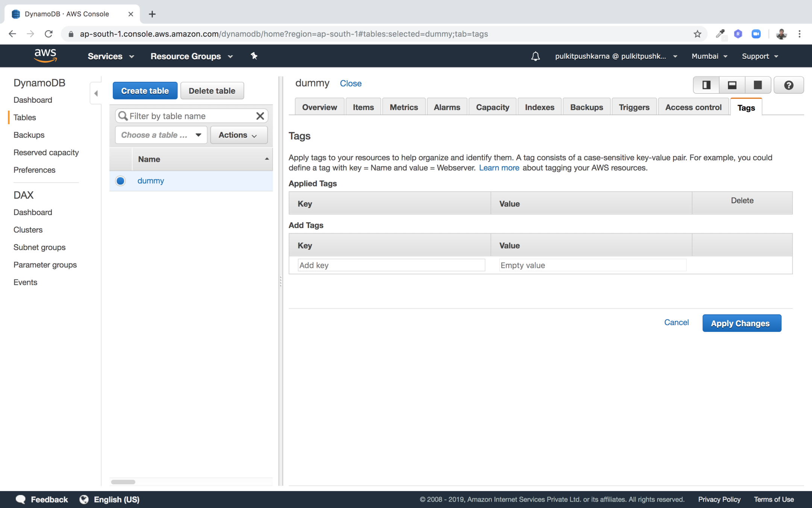Switch to split side panel view
The height and width of the screenshot is (508, 812).
pos(706,85)
